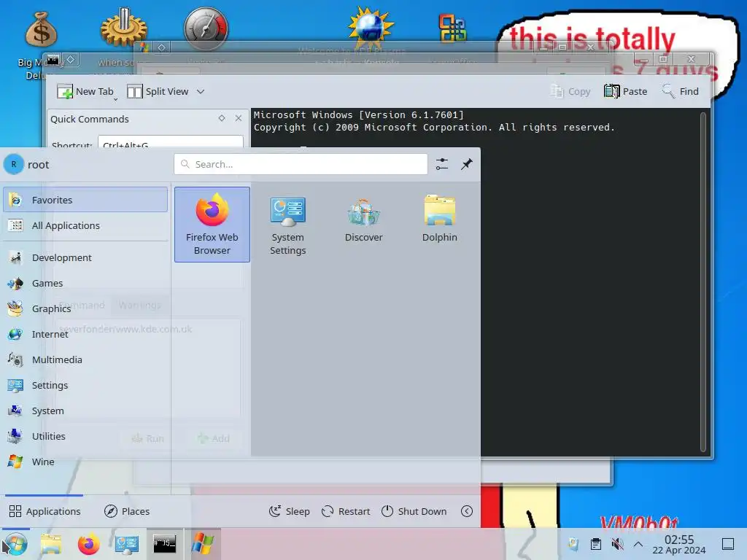Click the launcher Search field
This screenshot has width=747, height=560.
click(301, 164)
